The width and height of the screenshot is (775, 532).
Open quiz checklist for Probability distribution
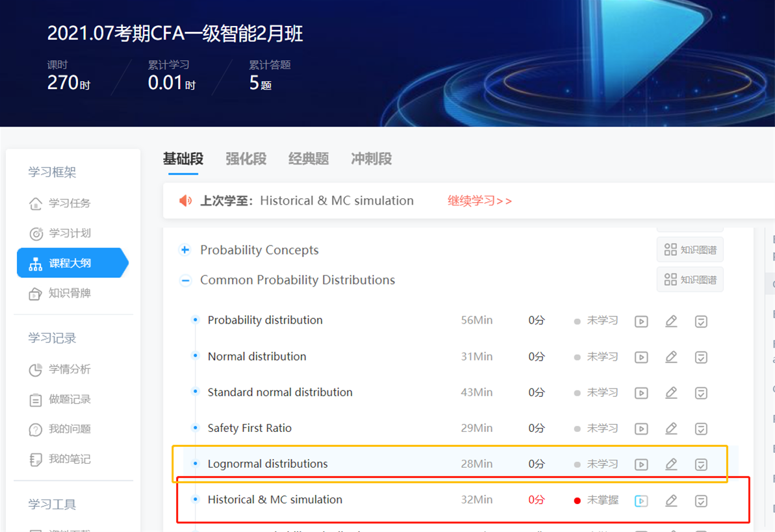[701, 322]
